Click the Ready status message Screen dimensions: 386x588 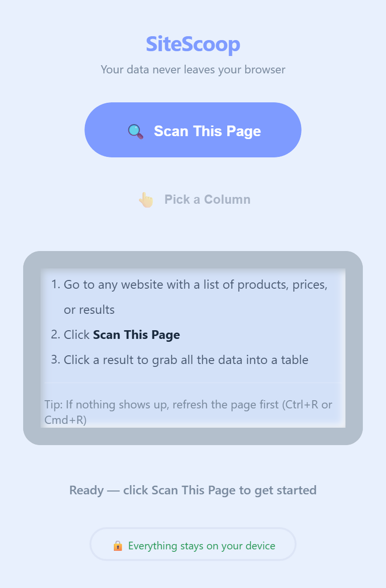193,490
